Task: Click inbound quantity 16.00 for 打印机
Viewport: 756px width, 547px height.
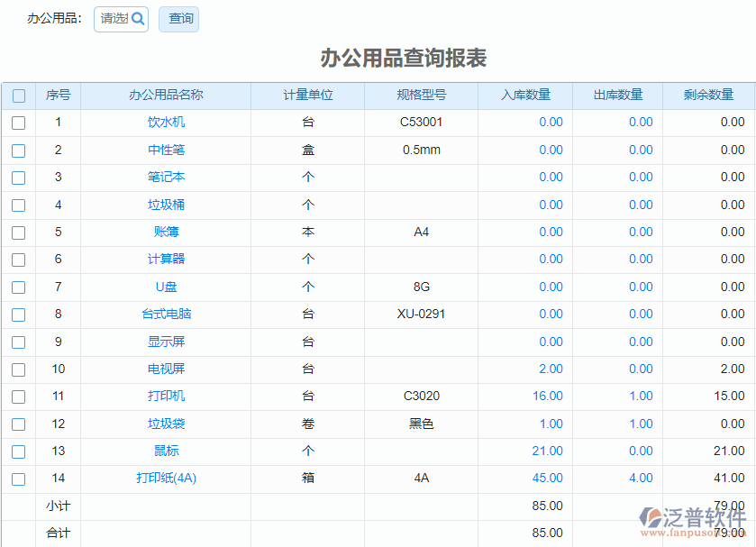Action: click(x=547, y=397)
